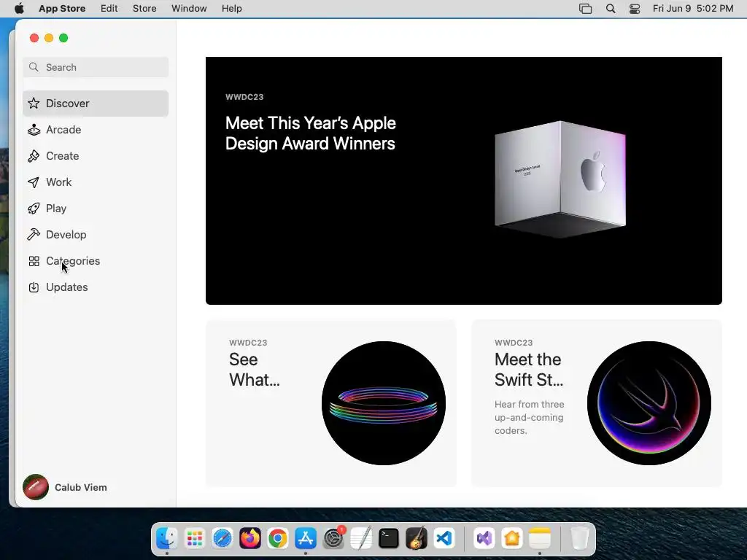Image resolution: width=747 pixels, height=560 pixels.
Task: Open Visual Studio purple icon in Dock
Action: click(484, 539)
